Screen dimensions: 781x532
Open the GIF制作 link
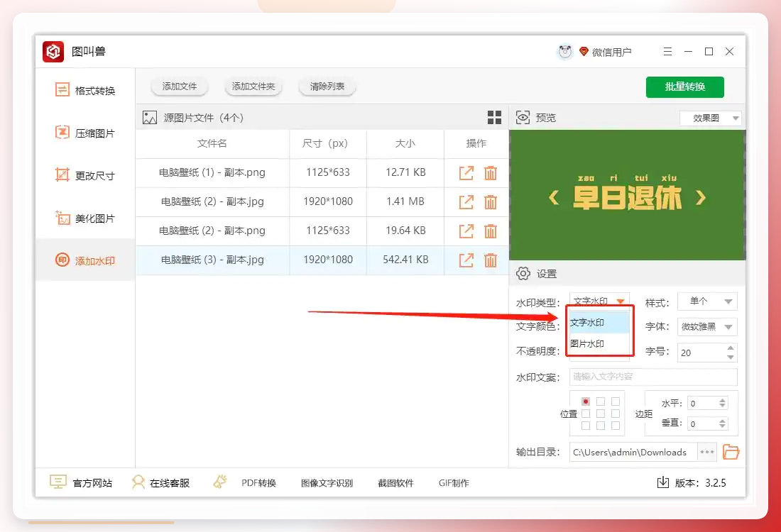tap(454, 483)
